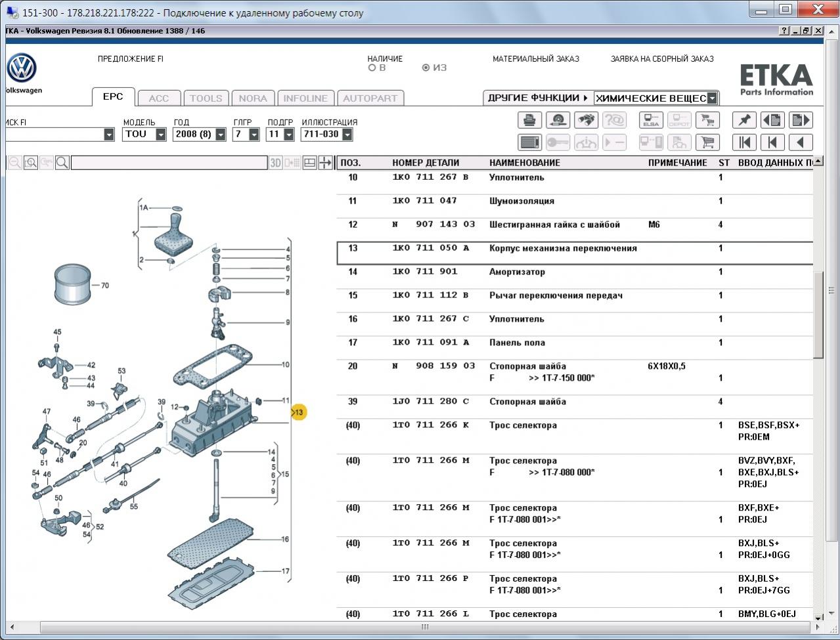
Task: Switch to the NORA tab
Action: click(x=253, y=98)
